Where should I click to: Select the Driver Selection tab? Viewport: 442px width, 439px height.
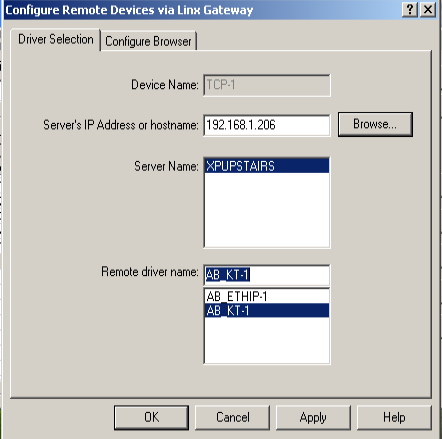pyautogui.click(x=56, y=39)
